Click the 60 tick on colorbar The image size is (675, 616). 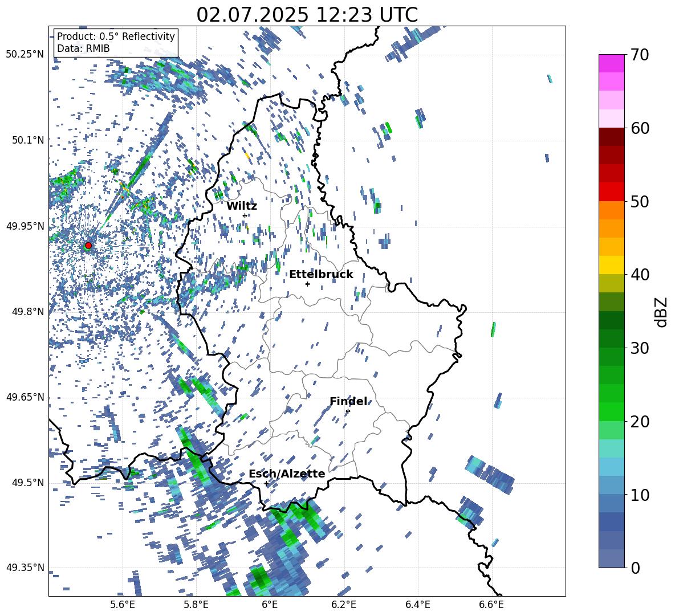click(640, 128)
